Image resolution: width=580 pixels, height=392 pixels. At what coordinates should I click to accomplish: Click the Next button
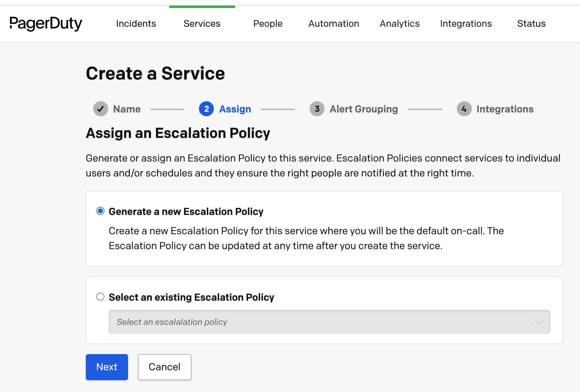pos(107,367)
